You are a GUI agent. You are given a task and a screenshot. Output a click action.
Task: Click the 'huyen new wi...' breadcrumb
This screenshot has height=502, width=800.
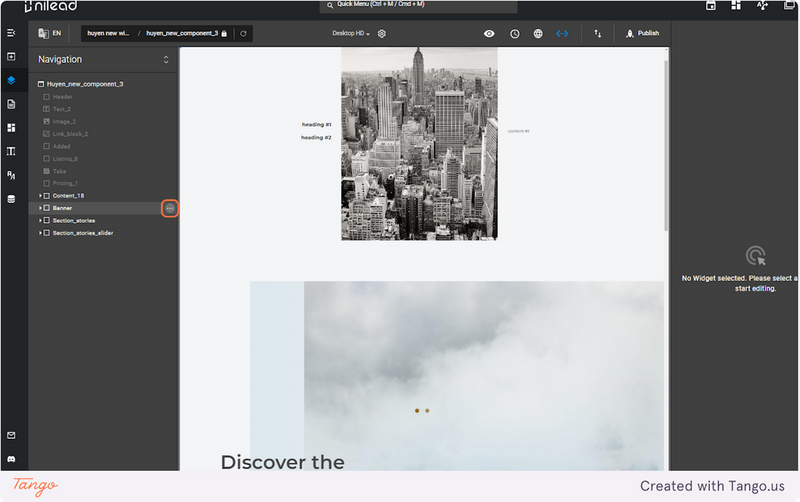click(x=108, y=33)
